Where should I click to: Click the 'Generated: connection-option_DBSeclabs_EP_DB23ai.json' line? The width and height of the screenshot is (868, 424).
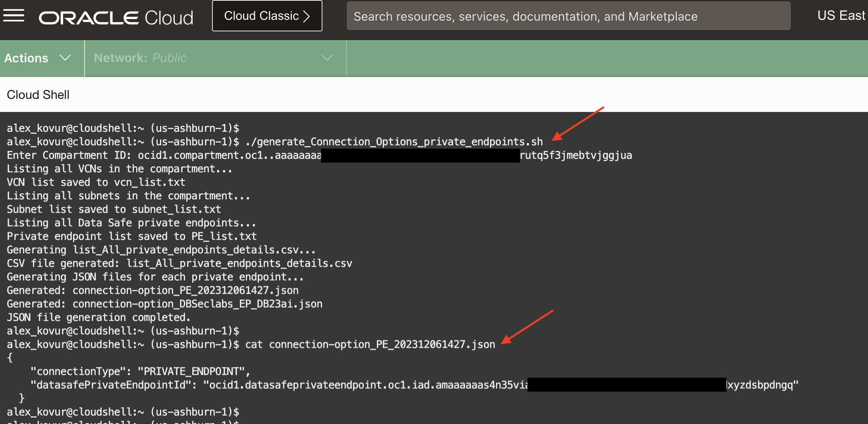pos(165,304)
